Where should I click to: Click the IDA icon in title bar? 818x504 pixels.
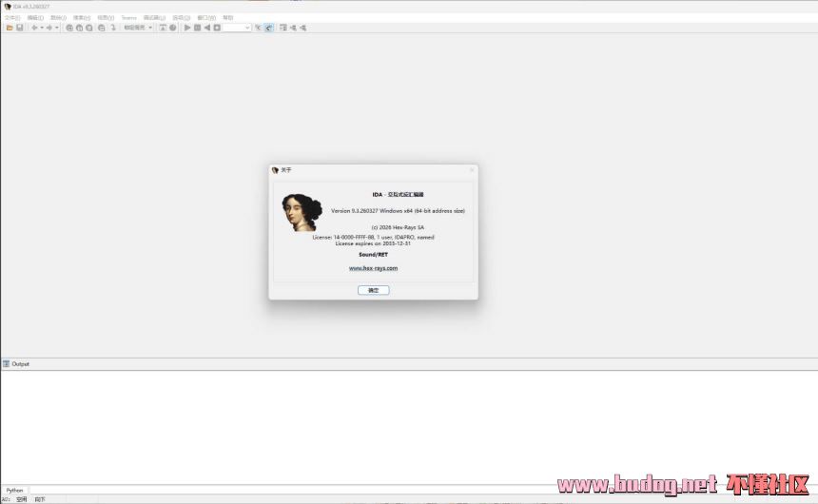(x=8, y=7)
